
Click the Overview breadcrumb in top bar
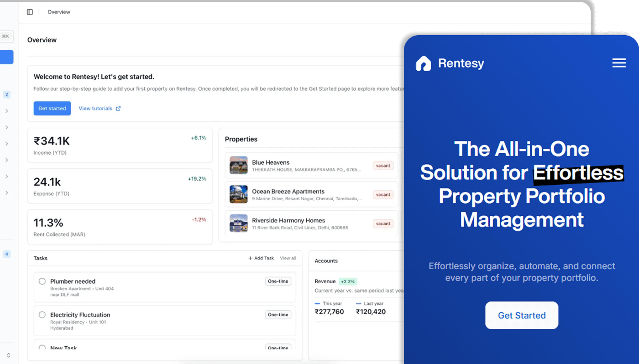click(59, 12)
